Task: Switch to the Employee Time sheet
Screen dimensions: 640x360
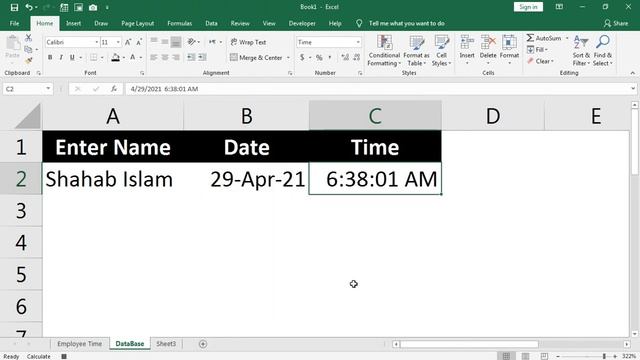Action: (80, 344)
